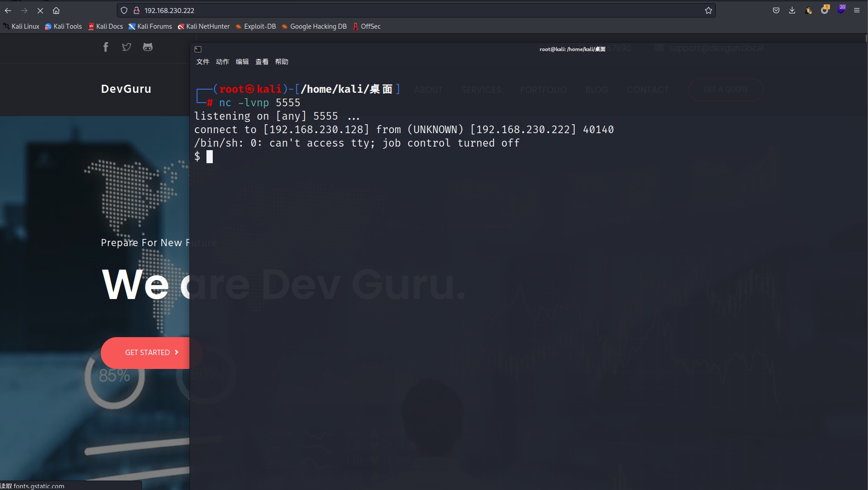
Task: Click the 'Prepare For New Future' heading text
Action: (159, 243)
